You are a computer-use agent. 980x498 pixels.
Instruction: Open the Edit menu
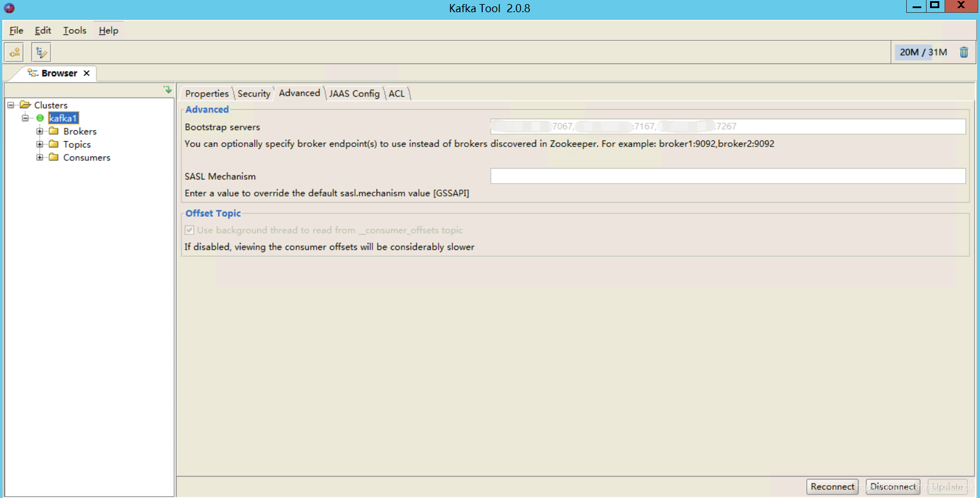tap(43, 30)
